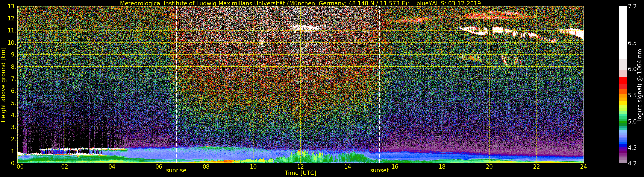
Task: Click the time axis tick label '16'
Action: point(395,167)
